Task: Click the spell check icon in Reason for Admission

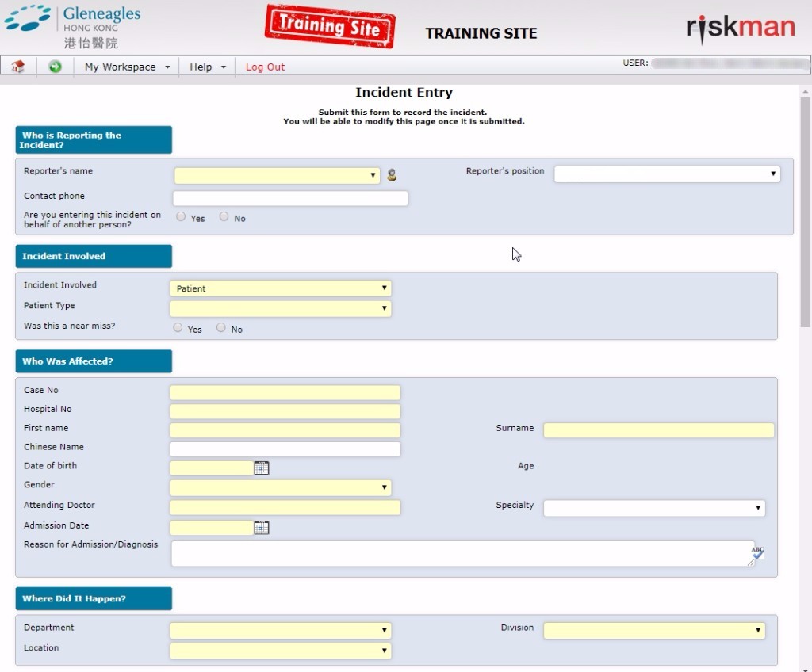Action: [757, 552]
